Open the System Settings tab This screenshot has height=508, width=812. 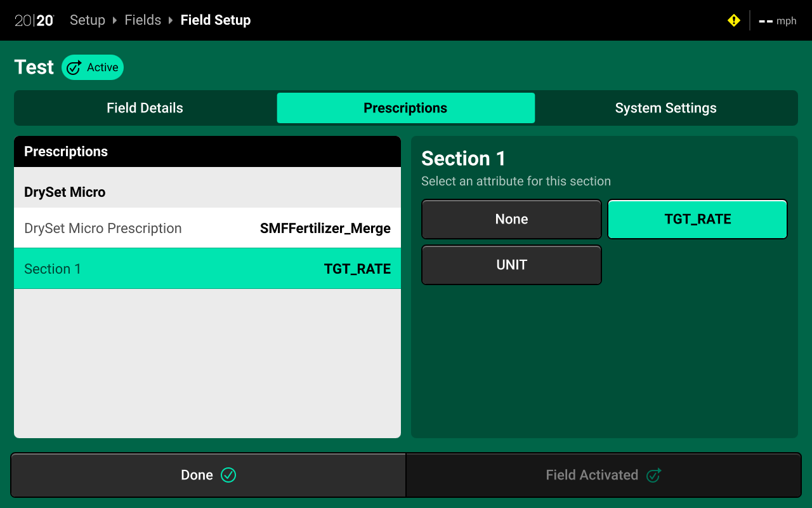point(665,108)
